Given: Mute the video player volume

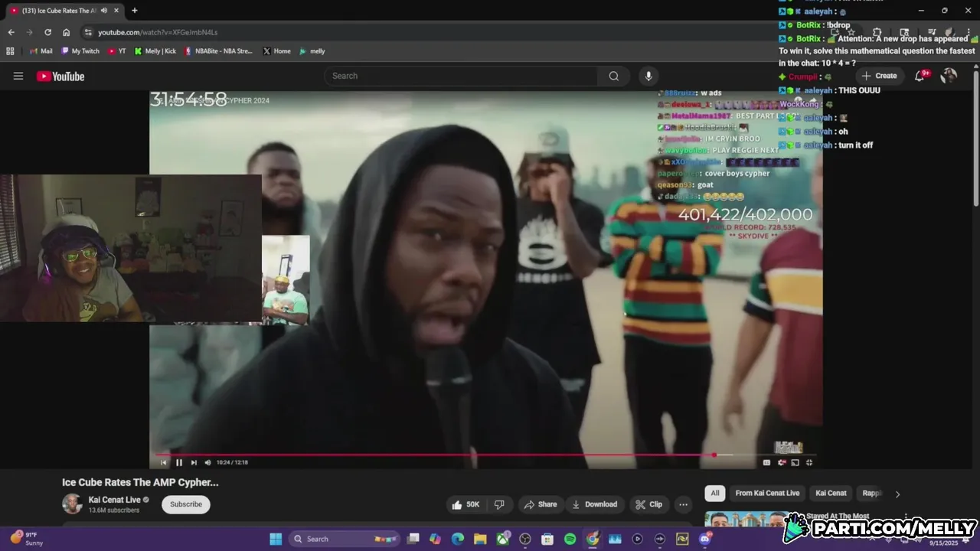Looking at the screenshot, I should coord(207,462).
